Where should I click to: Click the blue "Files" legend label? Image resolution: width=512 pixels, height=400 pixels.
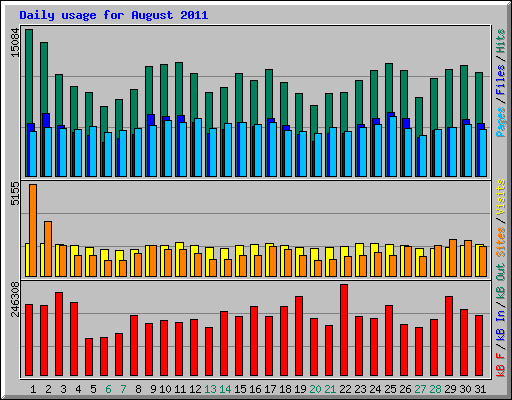(x=501, y=80)
